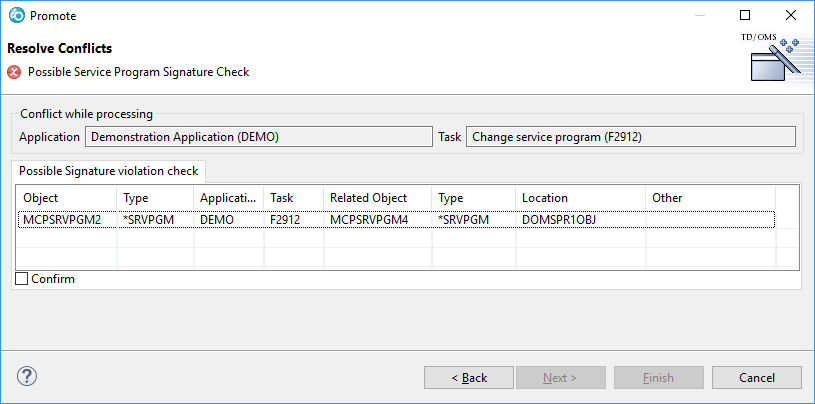Click the Other column header
Screen dimensions: 815x404
709,198
